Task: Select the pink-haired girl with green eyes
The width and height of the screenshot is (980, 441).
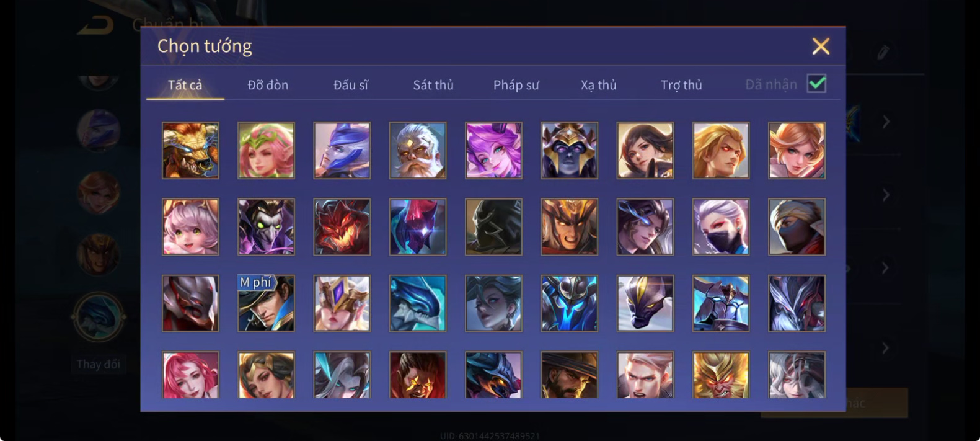Action: 190,227
